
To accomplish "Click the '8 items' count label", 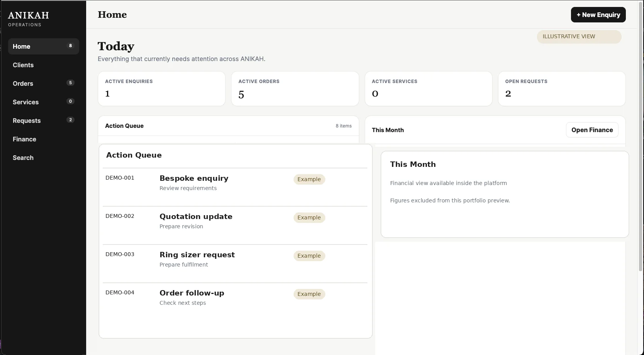I will (343, 126).
